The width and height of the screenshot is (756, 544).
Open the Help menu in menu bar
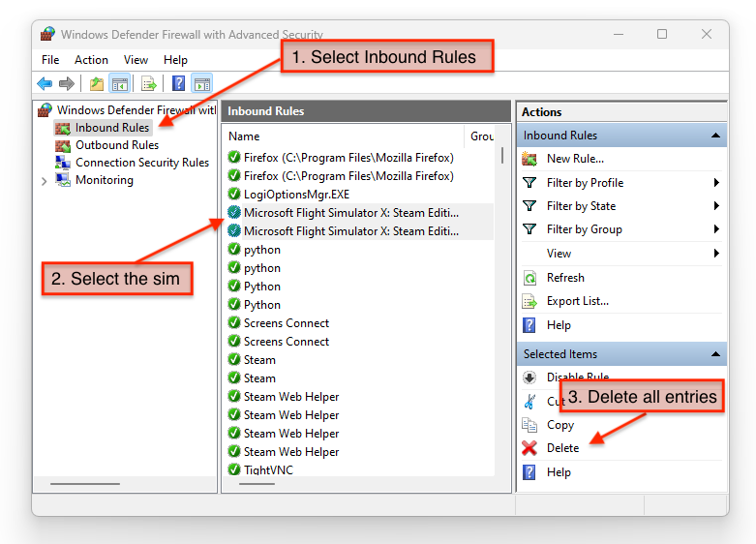175,60
